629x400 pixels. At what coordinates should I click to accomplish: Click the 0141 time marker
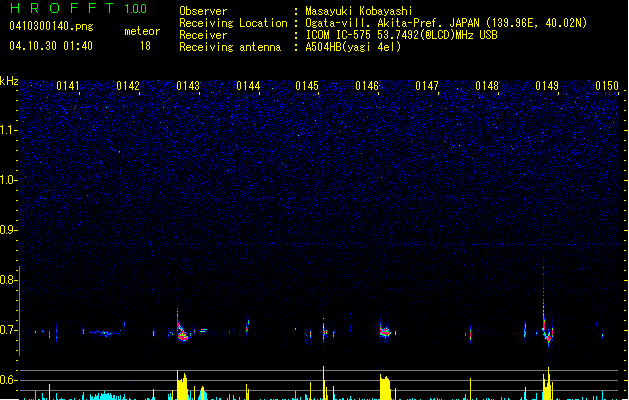[x=68, y=86]
